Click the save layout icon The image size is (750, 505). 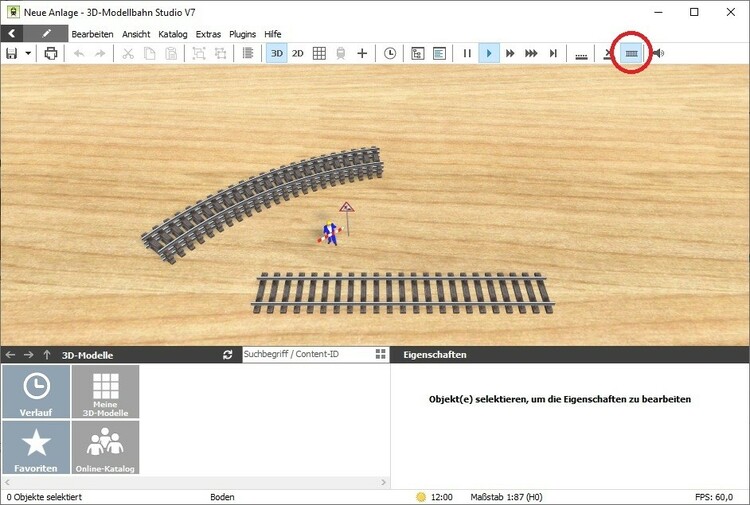(11, 53)
